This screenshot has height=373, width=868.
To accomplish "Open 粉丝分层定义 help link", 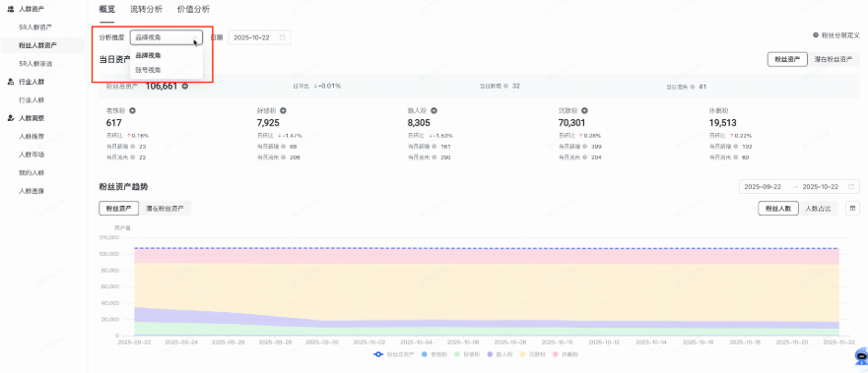I will [x=836, y=34].
